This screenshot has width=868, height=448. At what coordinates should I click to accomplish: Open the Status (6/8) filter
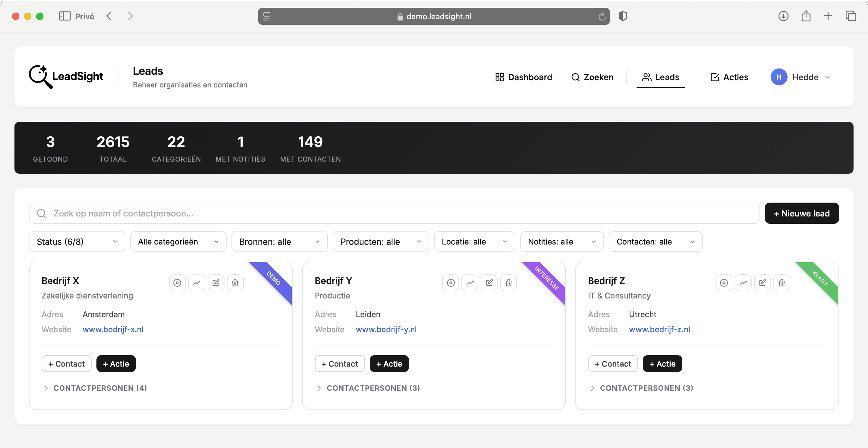tap(77, 241)
